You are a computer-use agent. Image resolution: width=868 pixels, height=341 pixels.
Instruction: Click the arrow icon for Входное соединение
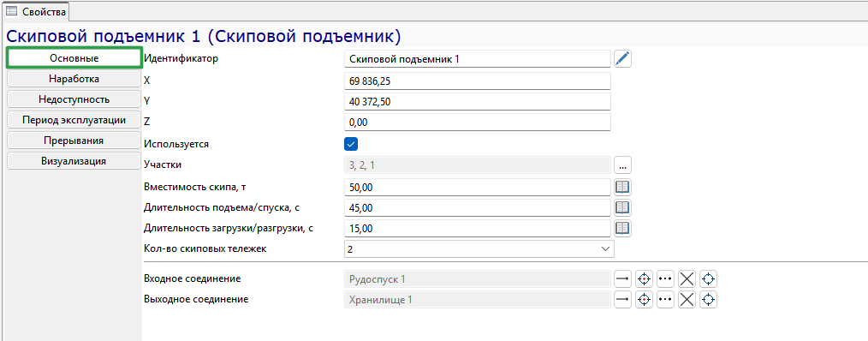tap(623, 278)
